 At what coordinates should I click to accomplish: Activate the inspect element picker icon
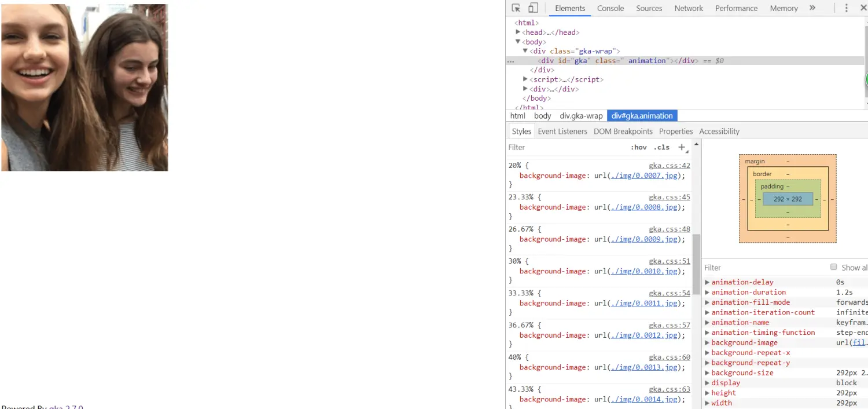[x=516, y=8]
